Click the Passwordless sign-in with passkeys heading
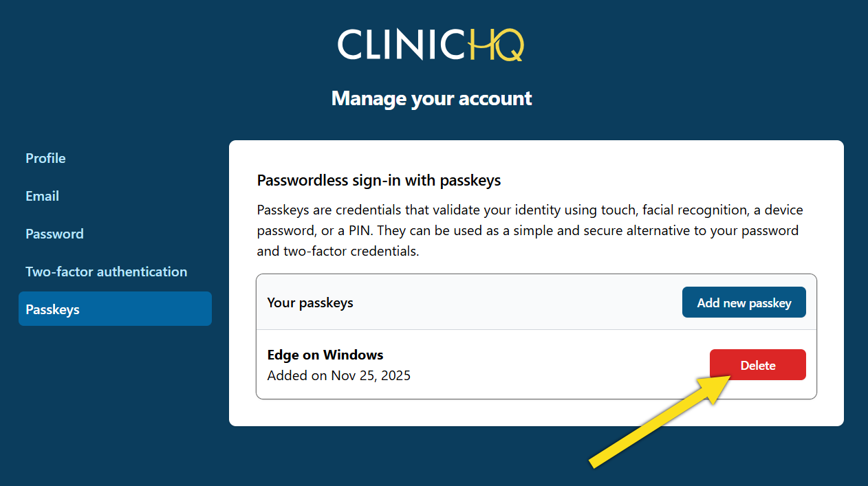This screenshot has width=868, height=486. click(378, 181)
